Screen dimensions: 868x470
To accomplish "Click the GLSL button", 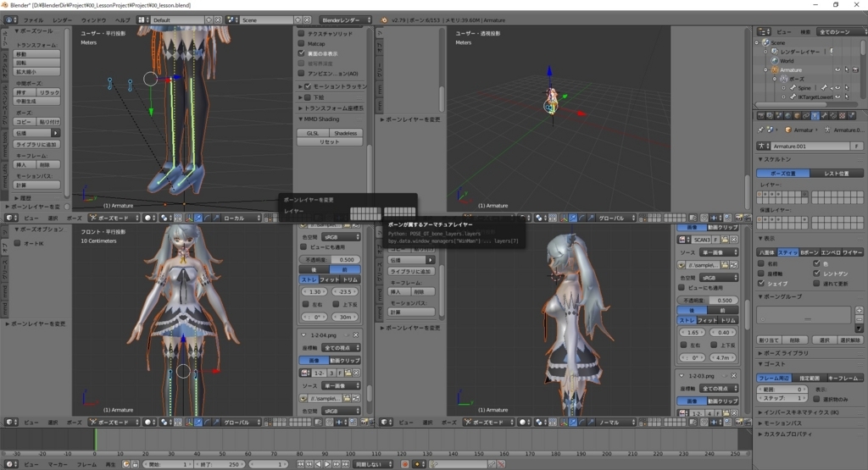I will 313,133.
